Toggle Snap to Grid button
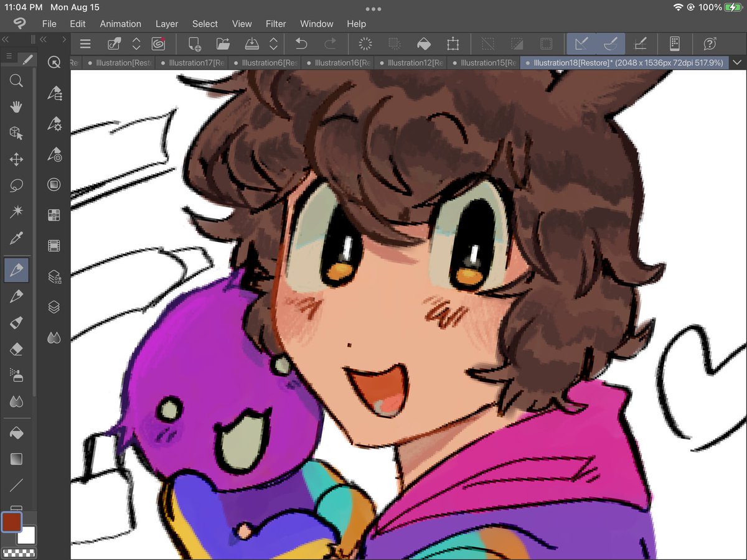Screen dimensions: 747x560 (639, 44)
